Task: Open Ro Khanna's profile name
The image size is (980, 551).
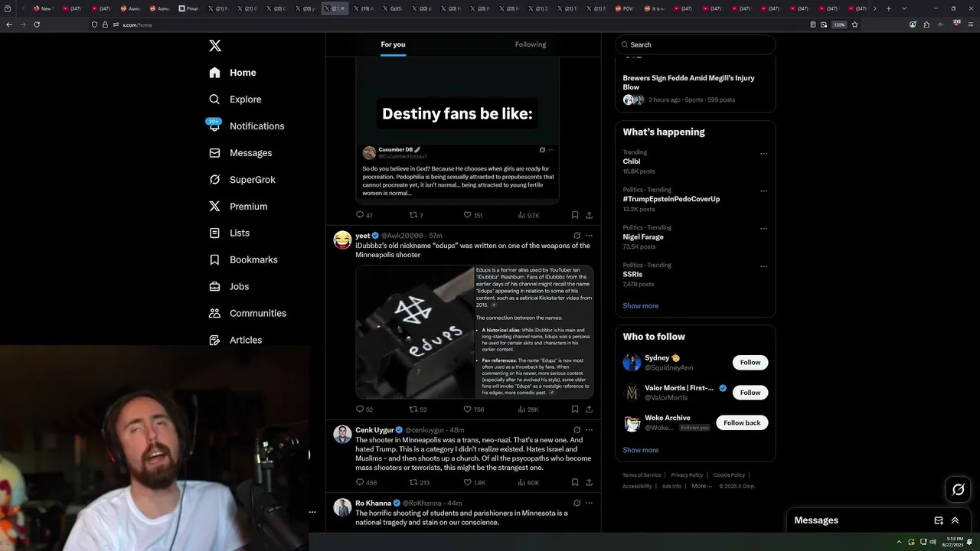Action: click(373, 503)
